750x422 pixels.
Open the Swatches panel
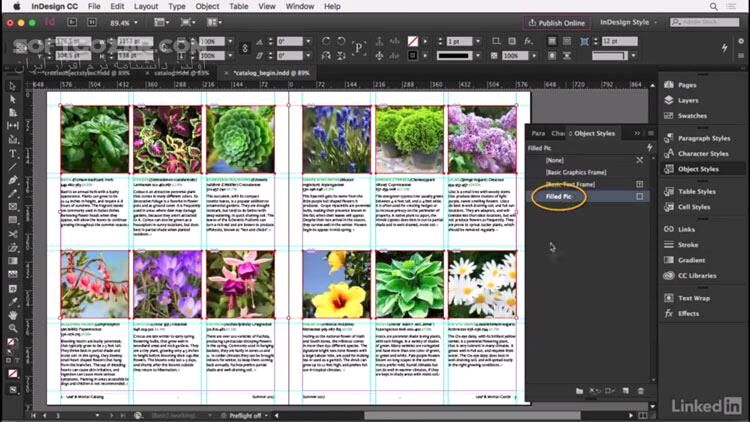692,116
